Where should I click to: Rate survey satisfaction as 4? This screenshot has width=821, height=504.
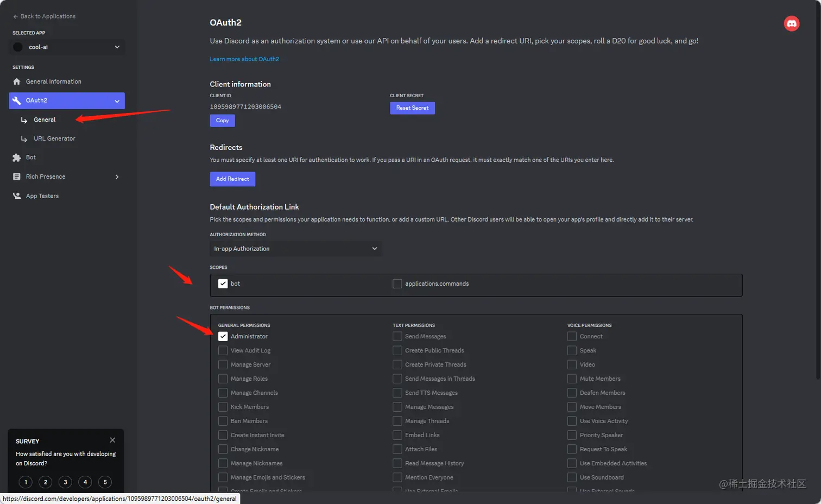coord(85,482)
